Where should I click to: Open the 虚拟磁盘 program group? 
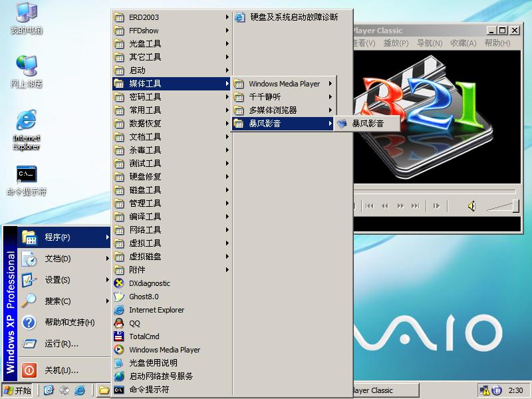click(x=172, y=257)
